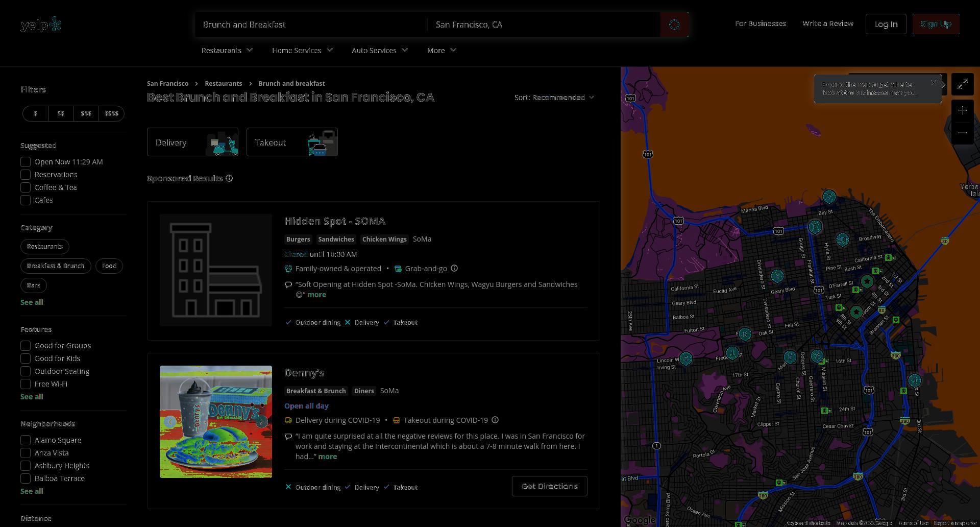This screenshot has height=527, width=980.
Task: Open Write a Review link
Action: (x=828, y=23)
